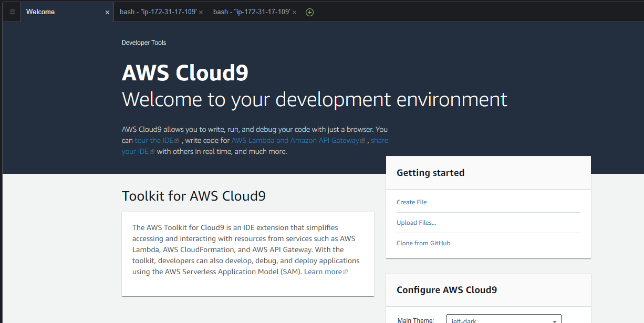Click the AWS Cloud9 title
The image size is (644, 323).
pyautogui.click(x=185, y=73)
